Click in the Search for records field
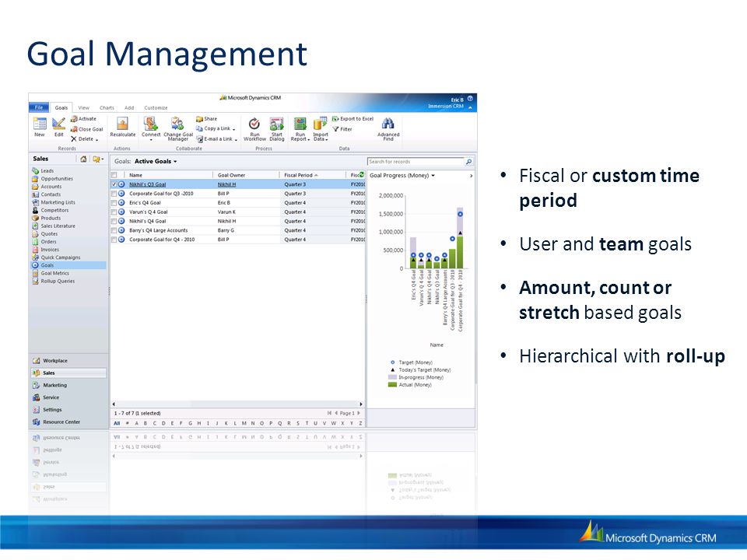 pyautogui.click(x=416, y=162)
